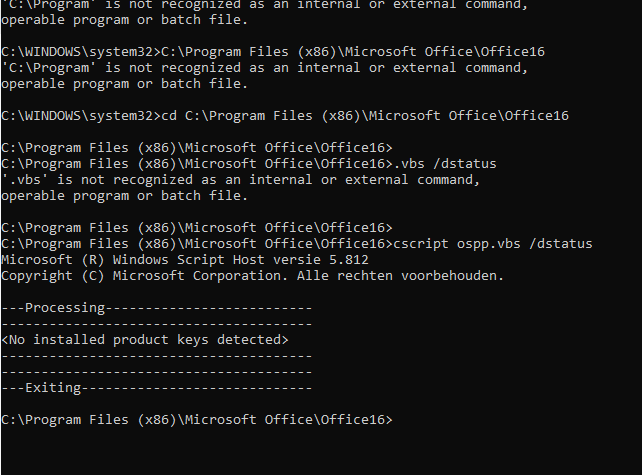Click the 'No installed product keys detected' line
This screenshot has width=642, height=475.
[145, 340]
